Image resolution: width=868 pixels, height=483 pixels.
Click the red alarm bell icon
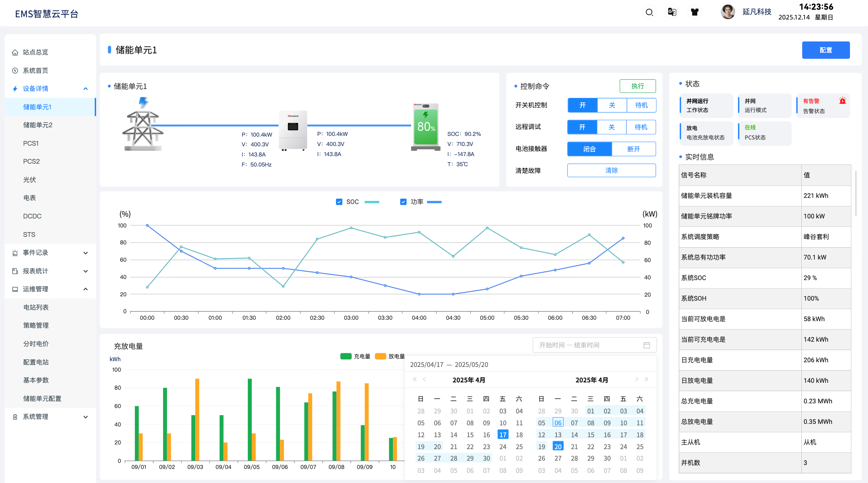coord(842,101)
